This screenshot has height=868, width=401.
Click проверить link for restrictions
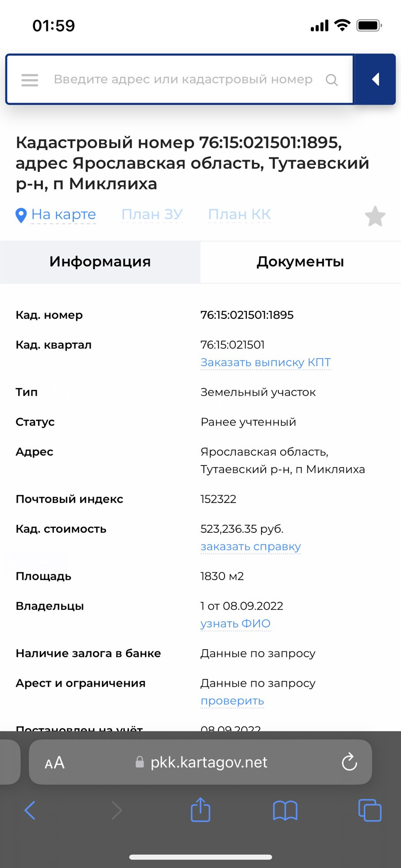232,701
